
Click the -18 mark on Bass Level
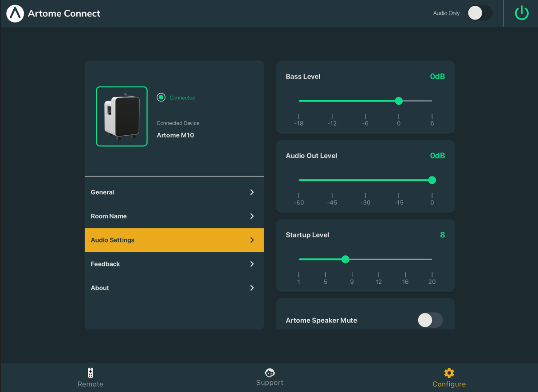[299, 123]
